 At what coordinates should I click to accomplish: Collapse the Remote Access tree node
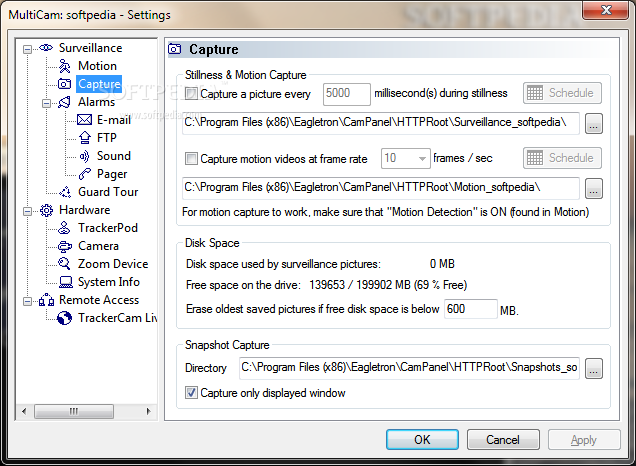pos(27,301)
